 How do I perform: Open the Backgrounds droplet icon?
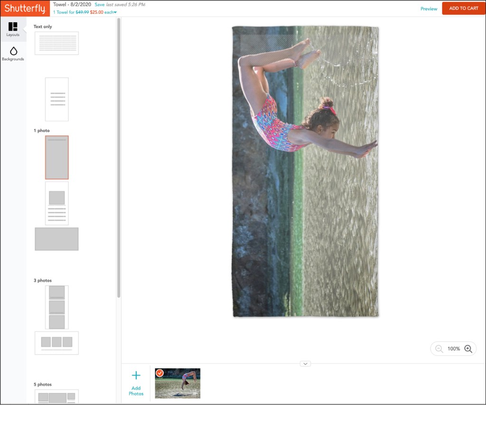coord(13,51)
